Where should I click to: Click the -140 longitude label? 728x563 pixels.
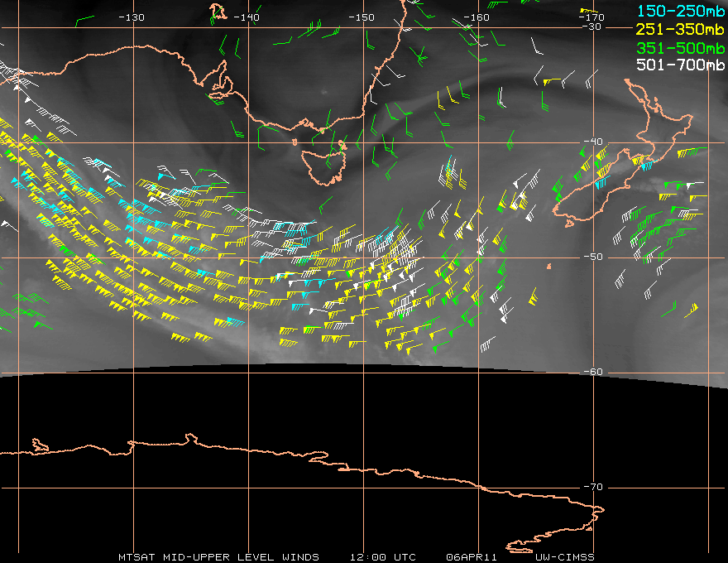[246, 17]
